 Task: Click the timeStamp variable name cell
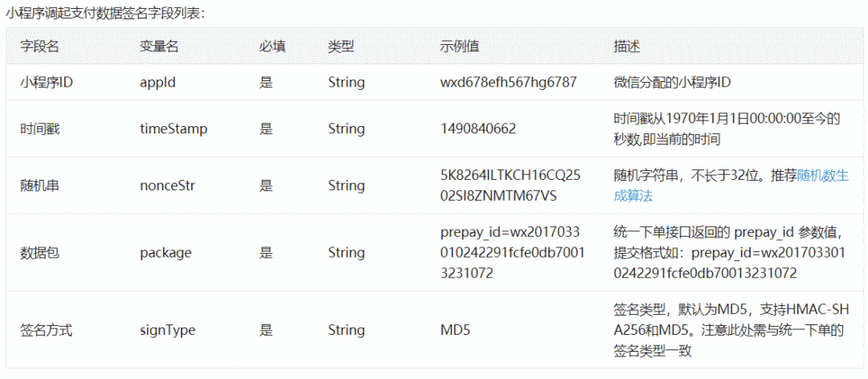pyautogui.click(x=174, y=128)
